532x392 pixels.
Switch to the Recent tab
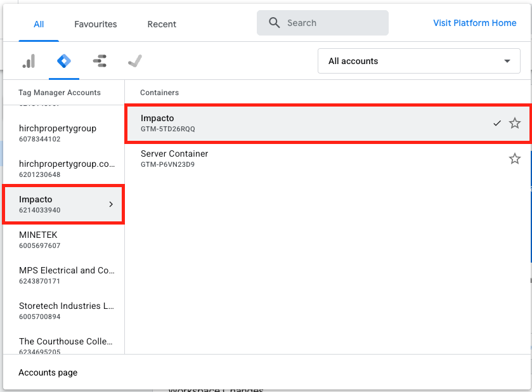coord(162,24)
